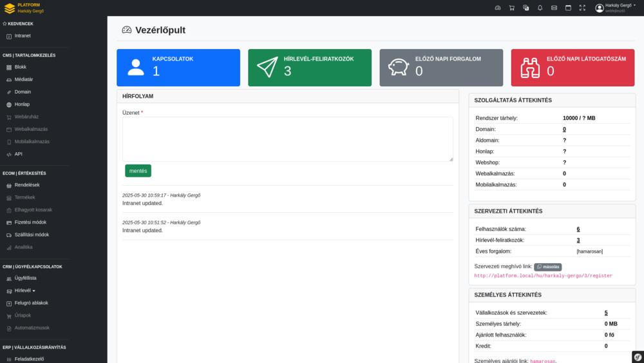Click the calendar icon in top bar

click(568, 8)
